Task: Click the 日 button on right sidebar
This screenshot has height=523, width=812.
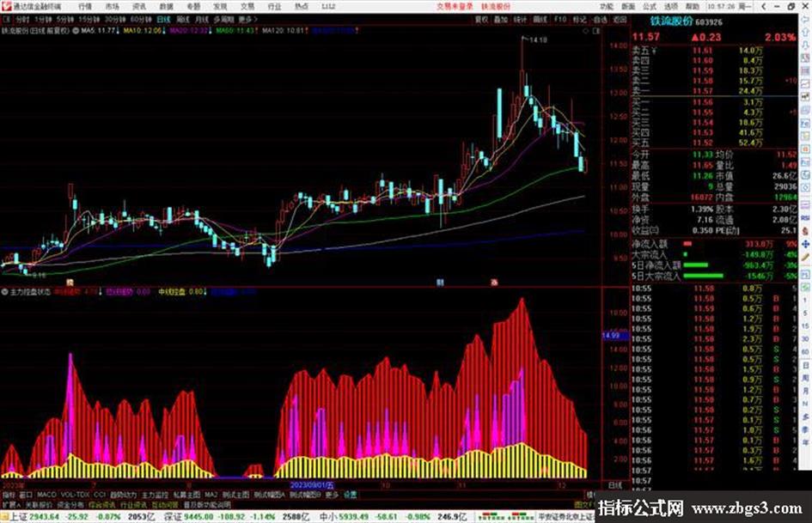Action: coord(805,366)
